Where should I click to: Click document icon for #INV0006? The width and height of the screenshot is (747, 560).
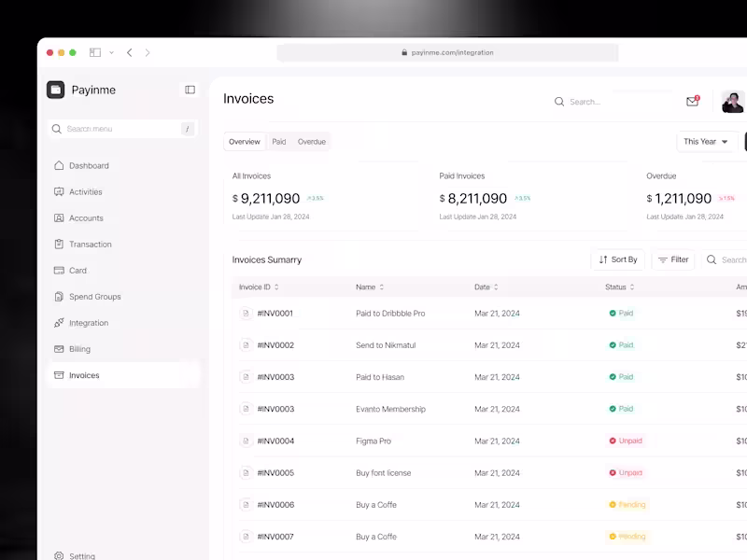coord(246,505)
